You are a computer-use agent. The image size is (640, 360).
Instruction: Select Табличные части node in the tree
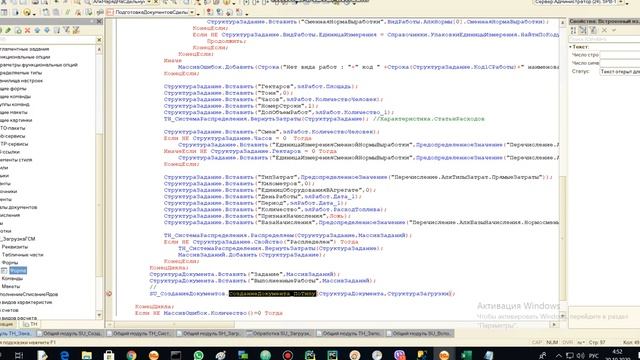[x=22, y=255]
